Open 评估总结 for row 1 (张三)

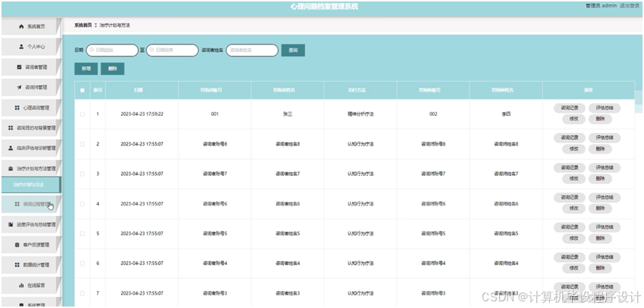click(604, 108)
